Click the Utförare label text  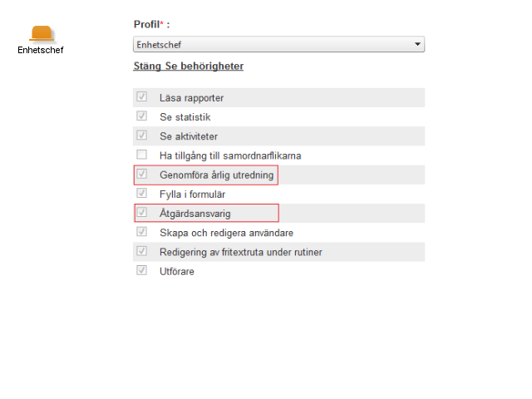[177, 272]
